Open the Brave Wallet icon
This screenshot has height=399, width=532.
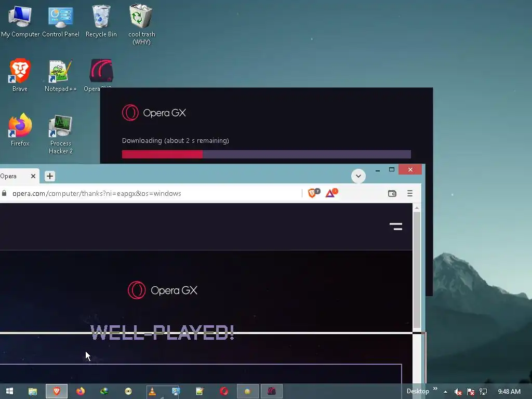tap(392, 193)
